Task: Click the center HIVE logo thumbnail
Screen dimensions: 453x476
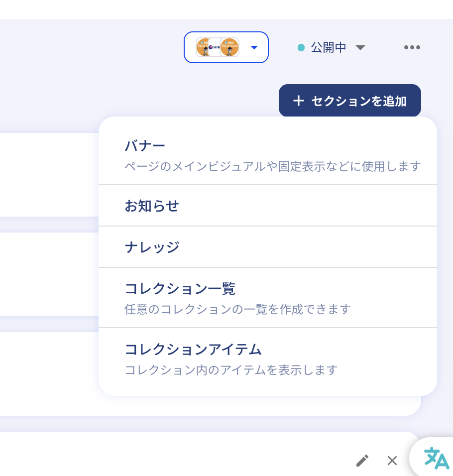Action: (215, 47)
